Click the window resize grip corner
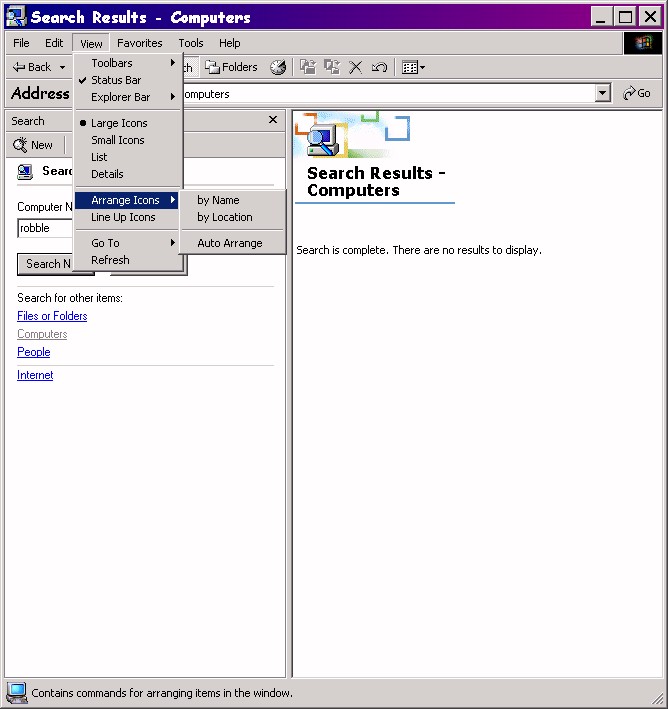The height and width of the screenshot is (709, 668). click(x=657, y=698)
